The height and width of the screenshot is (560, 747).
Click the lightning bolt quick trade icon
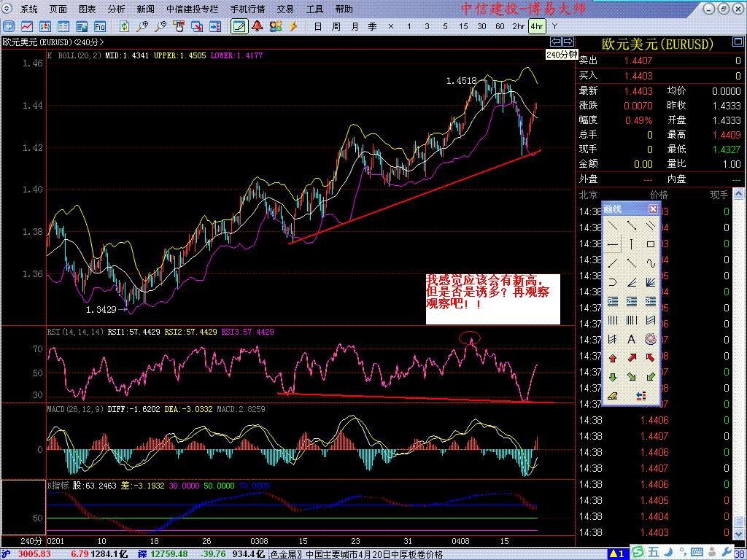[293, 27]
